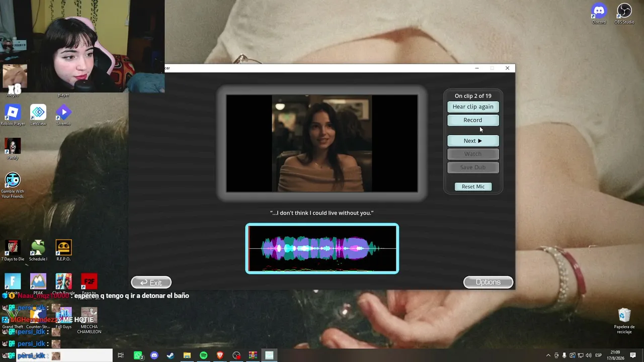Select the Schedule I desktop icon
644x362 pixels.
click(38, 250)
